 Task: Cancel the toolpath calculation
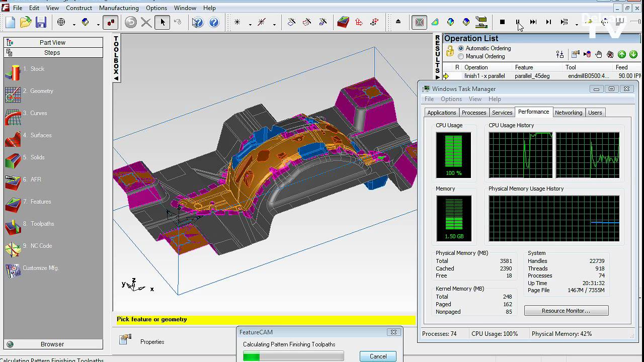point(378,356)
